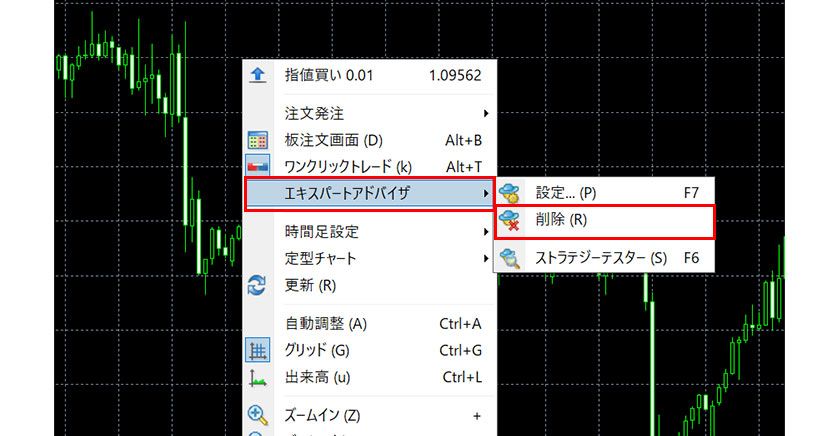Click the Alt+B shortcut label

[x=464, y=140]
